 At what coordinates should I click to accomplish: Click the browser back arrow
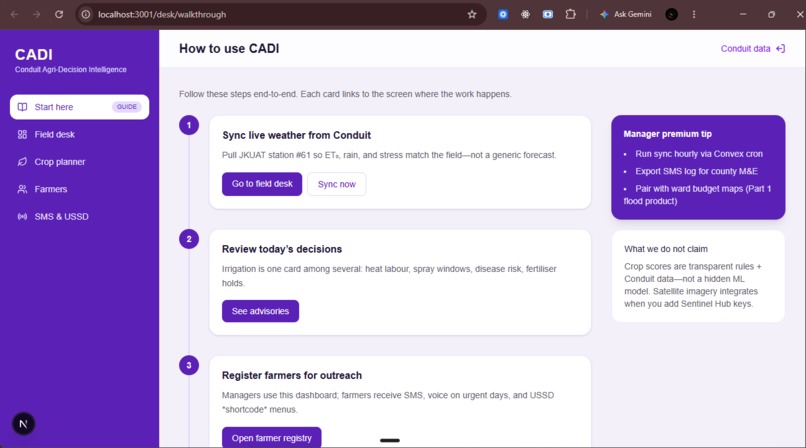point(14,14)
